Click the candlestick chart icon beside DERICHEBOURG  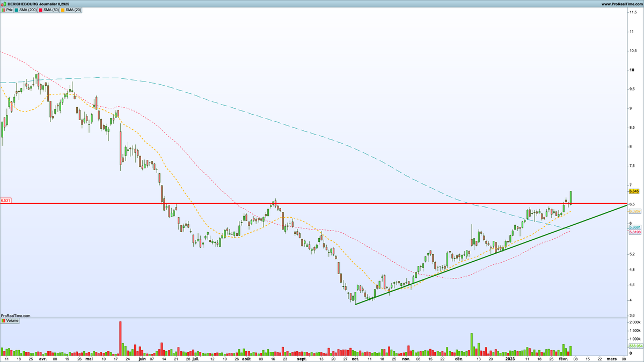click(3, 4)
